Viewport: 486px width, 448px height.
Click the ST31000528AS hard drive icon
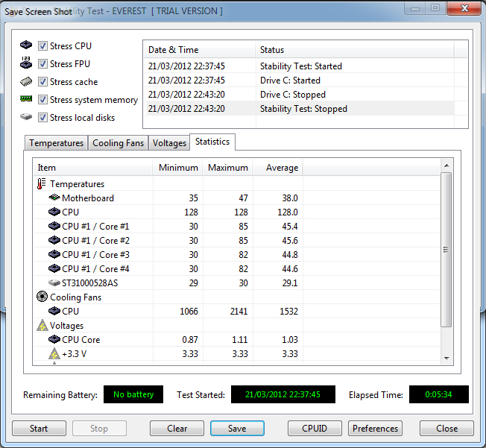pyautogui.click(x=54, y=283)
